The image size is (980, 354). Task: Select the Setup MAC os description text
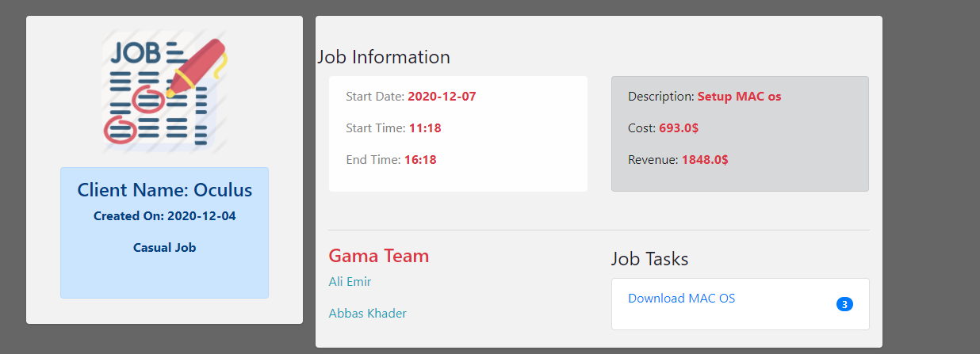(x=739, y=97)
